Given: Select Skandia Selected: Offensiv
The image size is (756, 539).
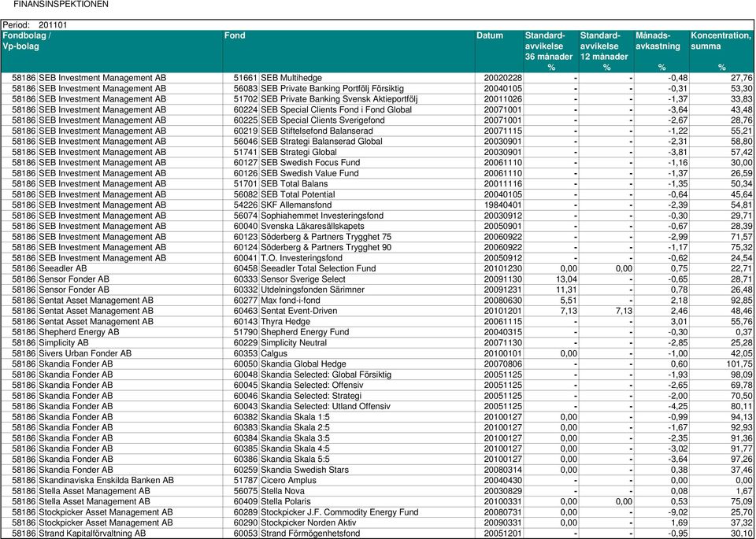Looking at the screenshot, I should tap(312, 386).
